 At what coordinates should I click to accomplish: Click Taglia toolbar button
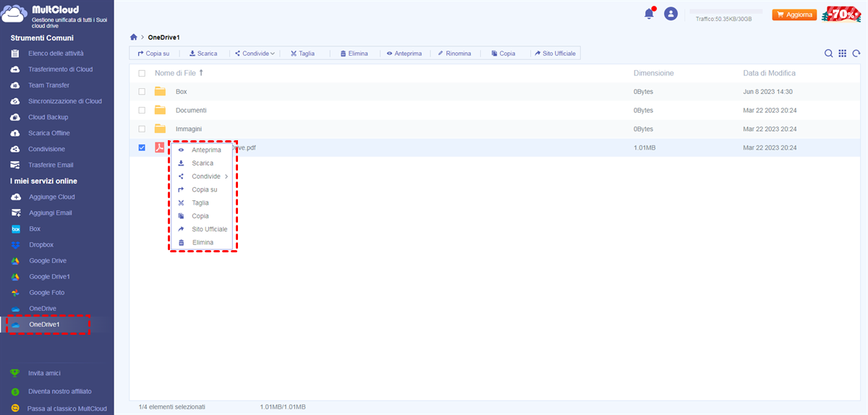tap(303, 54)
